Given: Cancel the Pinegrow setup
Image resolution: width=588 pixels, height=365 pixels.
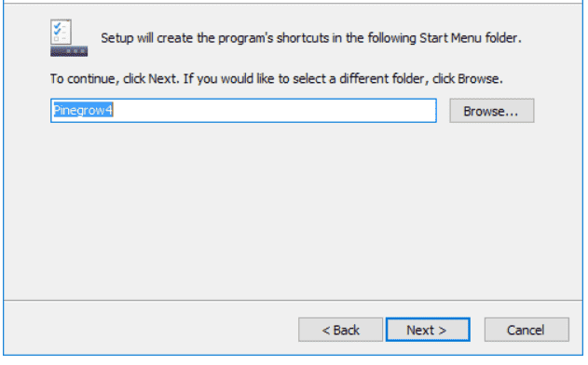Looking at the screenshot, I should pos(526,330).
